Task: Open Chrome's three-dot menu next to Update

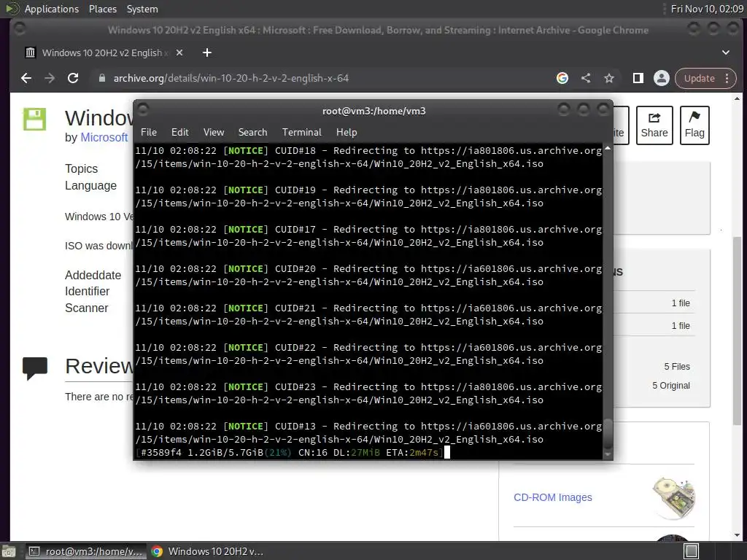Action: pos(727,78)
